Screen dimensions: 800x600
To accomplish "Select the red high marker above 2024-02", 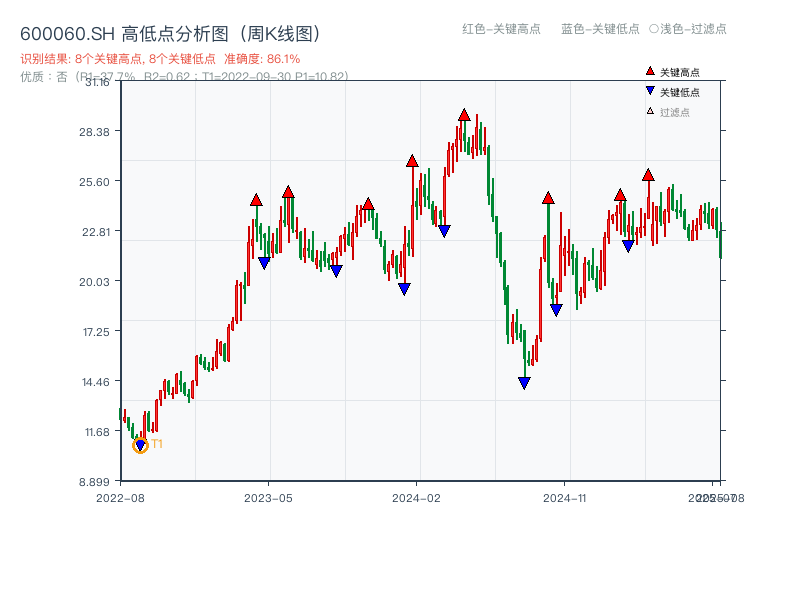I will click(x=412, y=161).
